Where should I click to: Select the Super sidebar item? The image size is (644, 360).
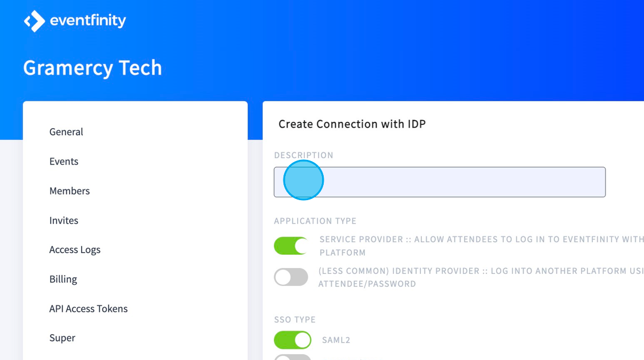pyautogui.click(x=63, y=338)
